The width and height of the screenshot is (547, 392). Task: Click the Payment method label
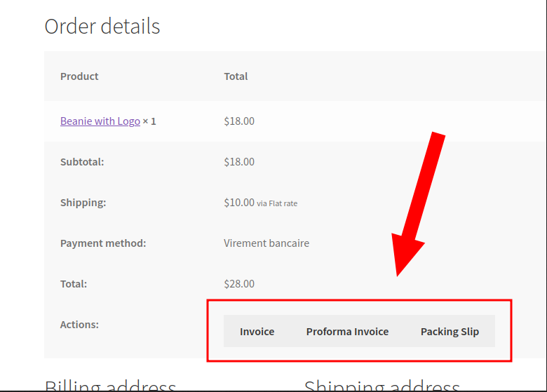point(103,243)
